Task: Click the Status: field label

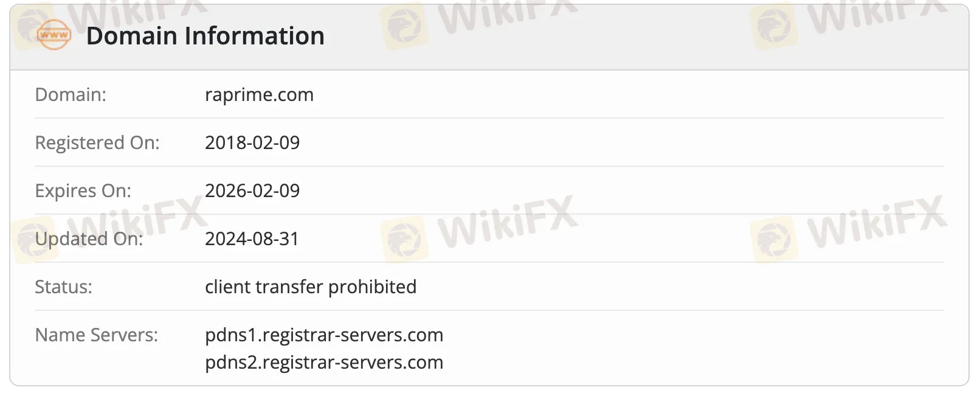Action: pyautogui.click(x=63, y=287)
